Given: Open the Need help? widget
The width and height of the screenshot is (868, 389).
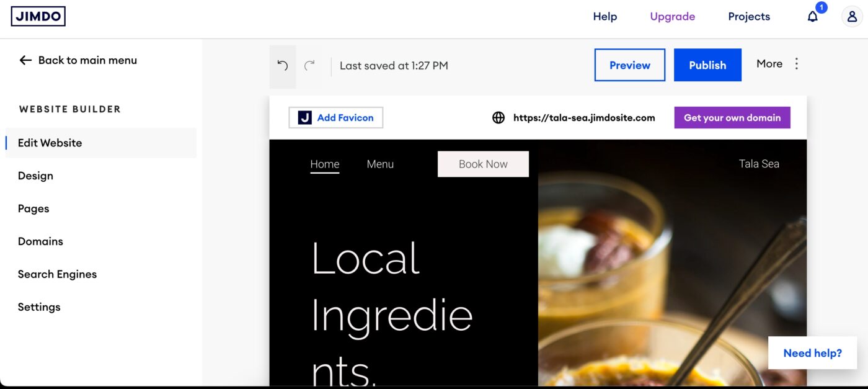Looking at the screenshot, I should point(813,353).
